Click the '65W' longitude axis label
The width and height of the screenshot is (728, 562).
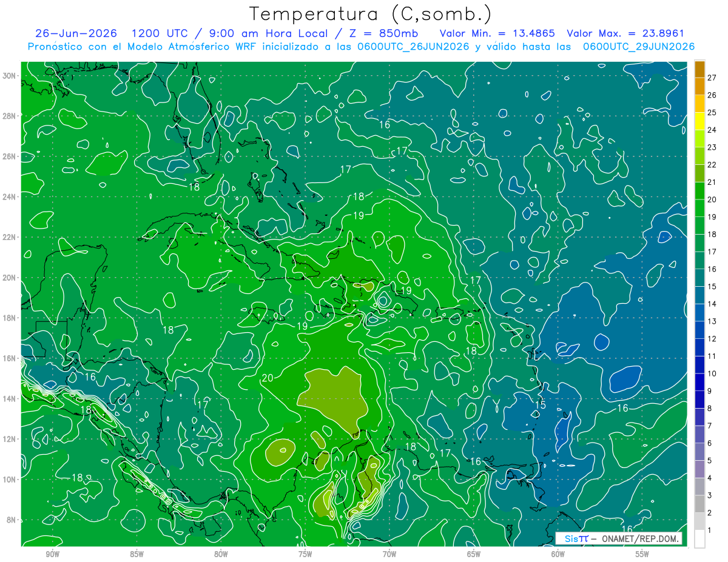pos(474,554)
